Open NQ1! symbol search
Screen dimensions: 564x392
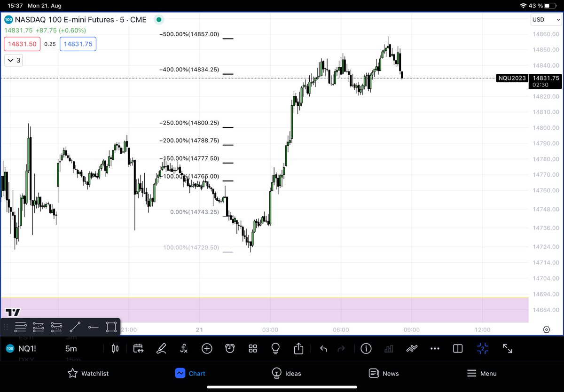pyautogui.click(x=26, y=349)
